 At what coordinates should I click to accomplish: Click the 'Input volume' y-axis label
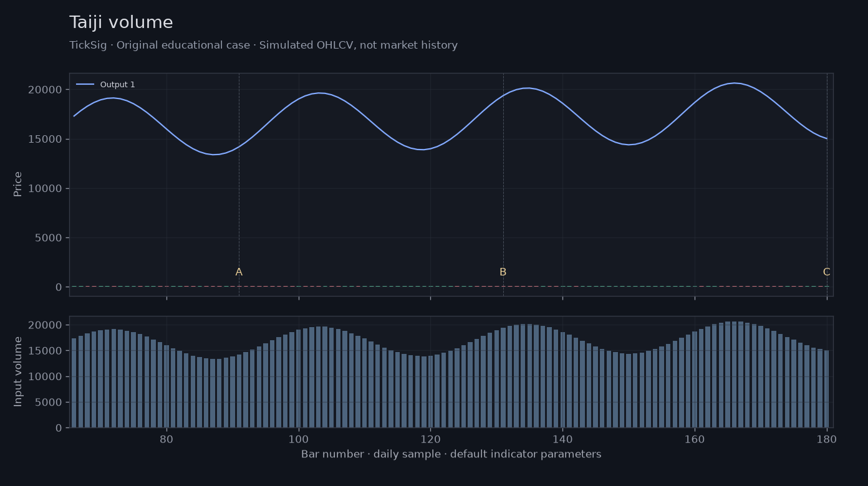(x=18, y=371)
